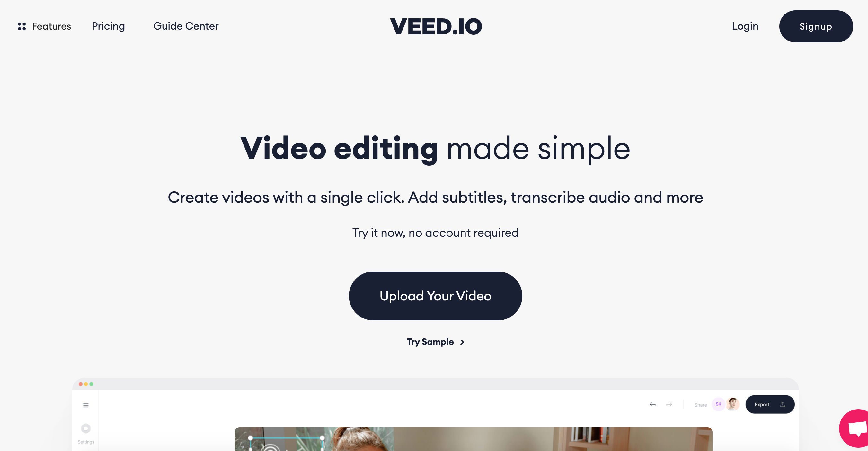Click the Guide Center menu item
This screenshot has height=451, width=868.
click(186, 26)
